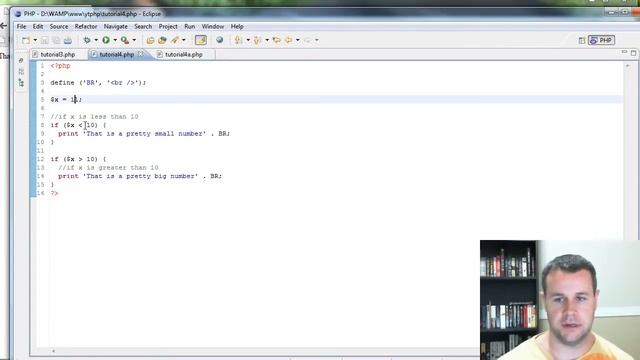Viewport: 640px width, 360px height.
Task: Expand the Back history dropdown arrow
Action: pos(298,40)
